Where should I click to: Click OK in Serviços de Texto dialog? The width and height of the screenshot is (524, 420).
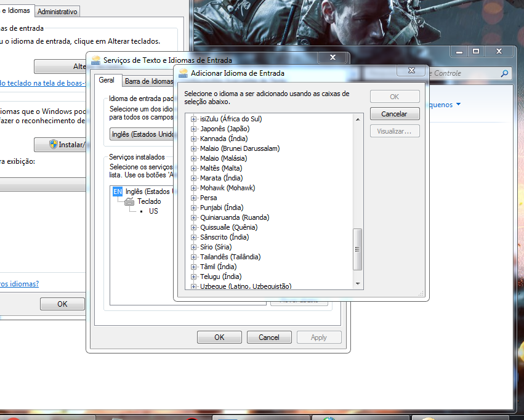219,337
